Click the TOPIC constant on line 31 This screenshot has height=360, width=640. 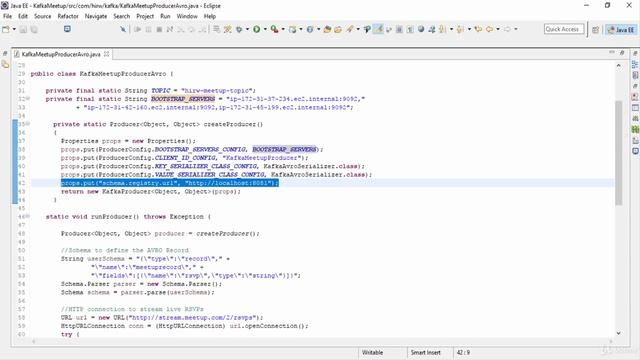pos(161,90)
